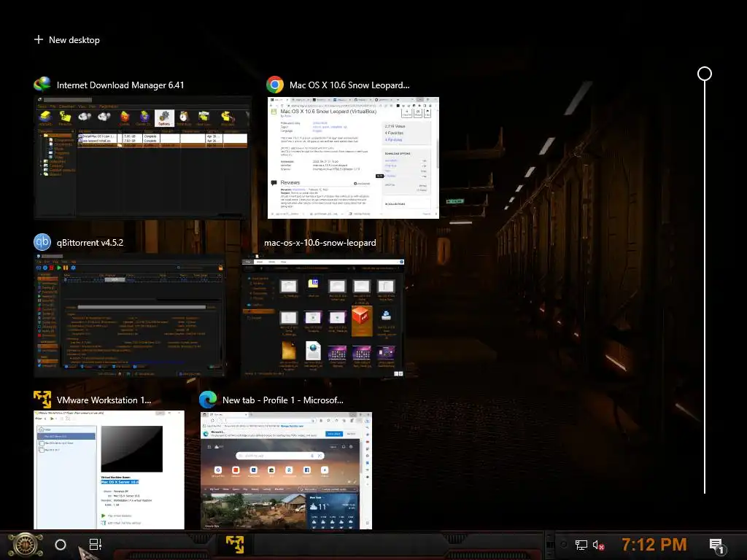Open the 7:12 PM taskbar clock
The height and width of the screenshot is (560, 747).
[654, 544]
